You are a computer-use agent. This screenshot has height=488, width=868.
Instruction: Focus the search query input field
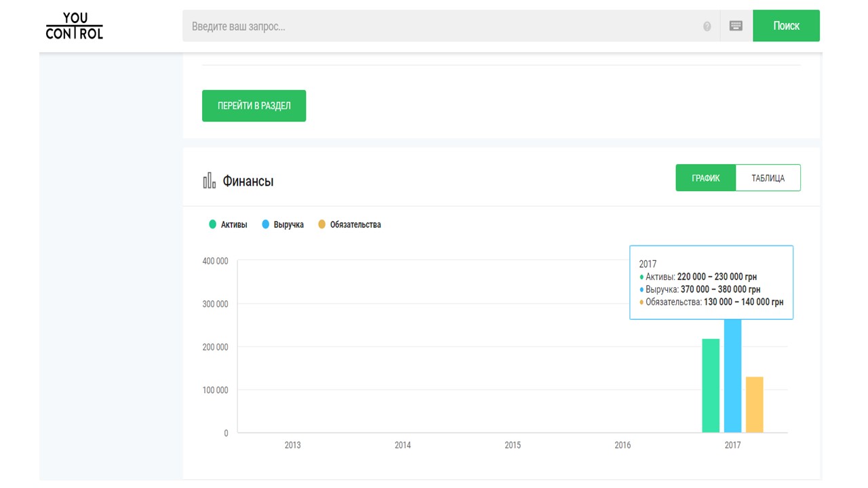point(441,26)
